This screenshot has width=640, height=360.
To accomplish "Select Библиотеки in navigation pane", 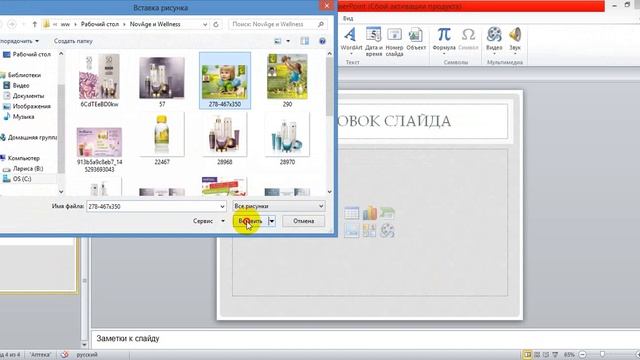I will (x=24, y=75).
